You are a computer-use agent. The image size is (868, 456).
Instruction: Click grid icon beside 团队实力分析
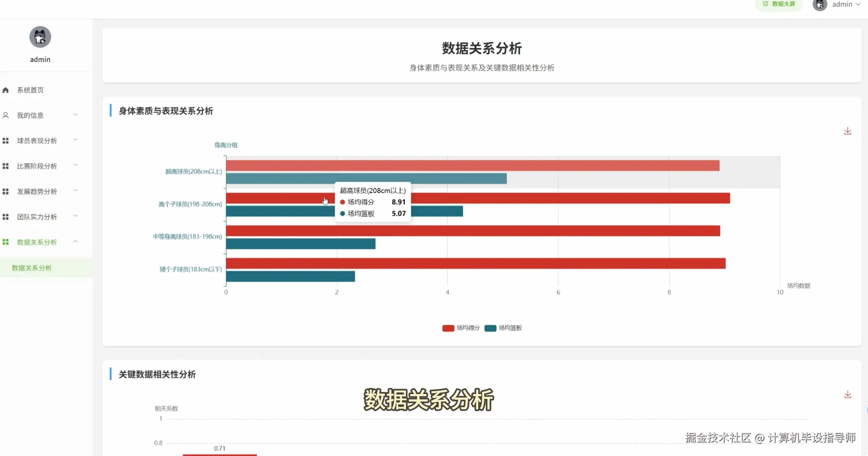point(6,216)
